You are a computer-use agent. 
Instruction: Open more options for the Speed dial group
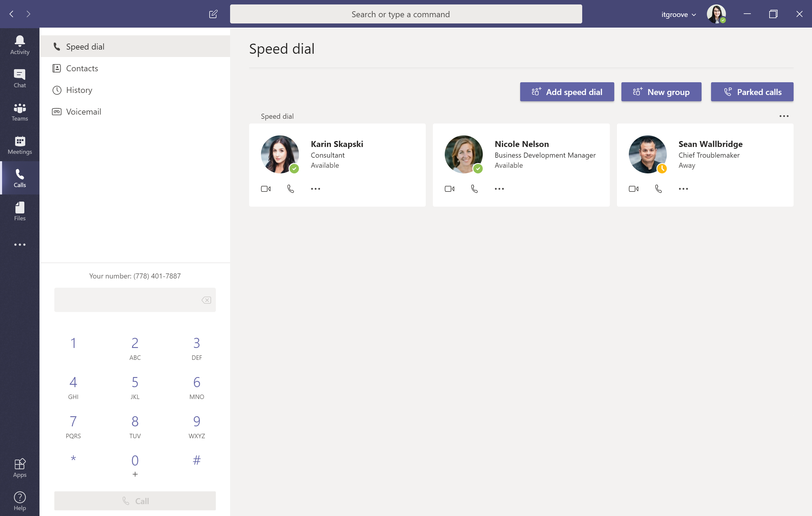tap(784, 116)
